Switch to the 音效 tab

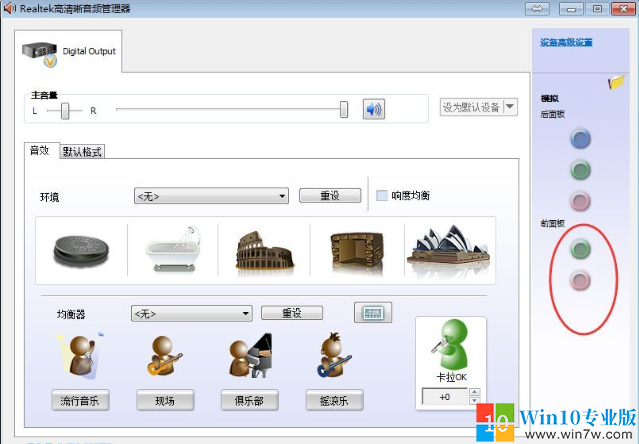click(x=40, y=150)
